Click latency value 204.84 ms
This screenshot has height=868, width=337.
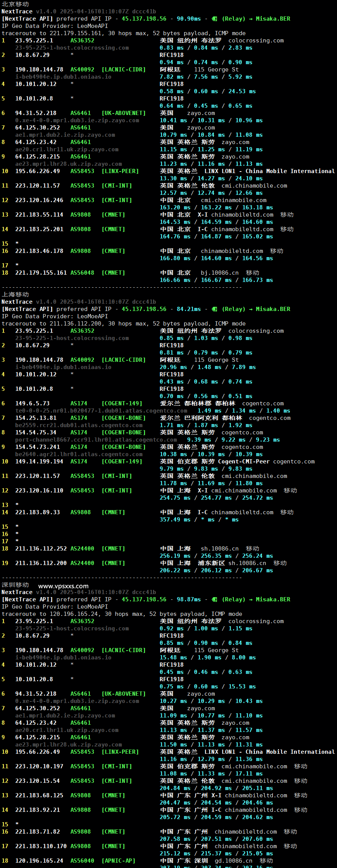coord(175,788)
